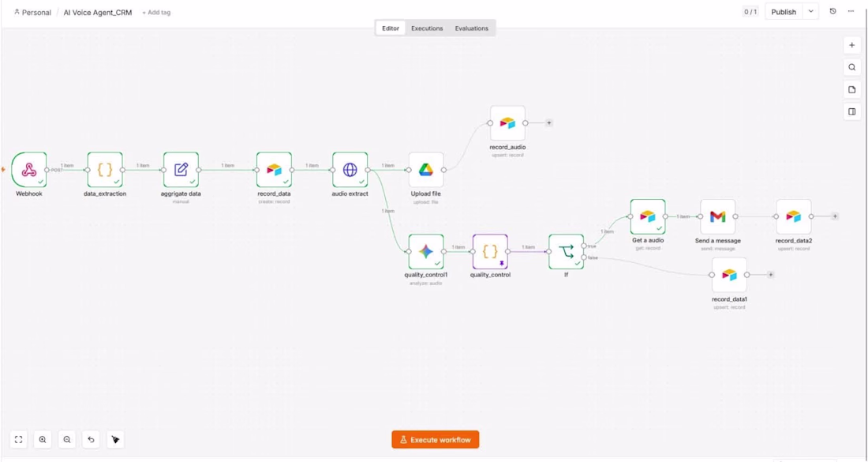Zoom in on the canvas
Image resolution: width=868 pixels, height=462 pixels.
click(x=43, y=440)
